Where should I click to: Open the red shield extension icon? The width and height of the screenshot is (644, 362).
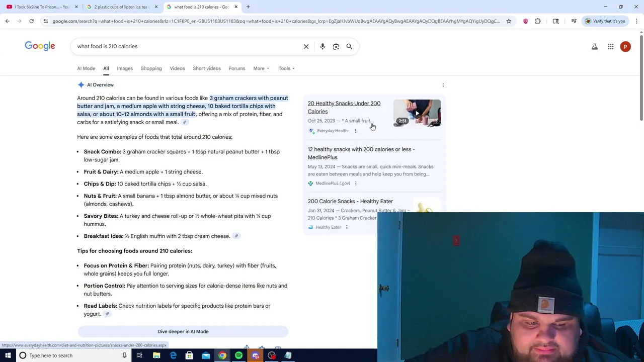click(x=525, y=21)
